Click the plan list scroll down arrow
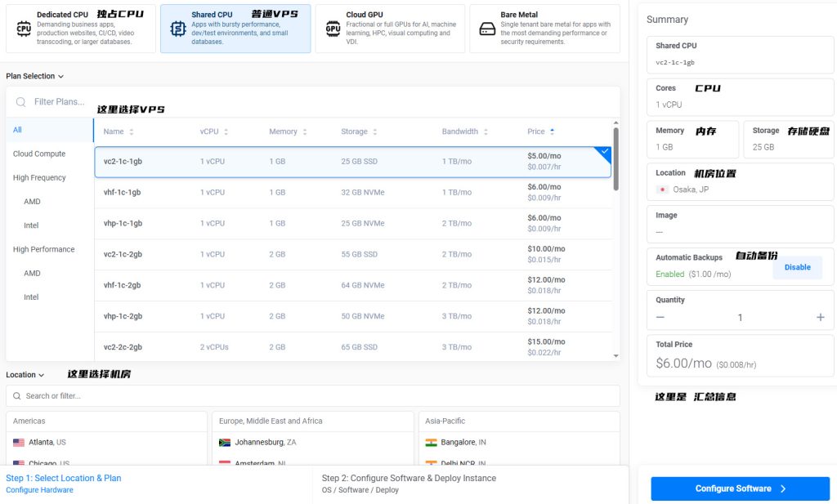Image resolution: width=837 pixels, height=504 pixels. (616, 355)
